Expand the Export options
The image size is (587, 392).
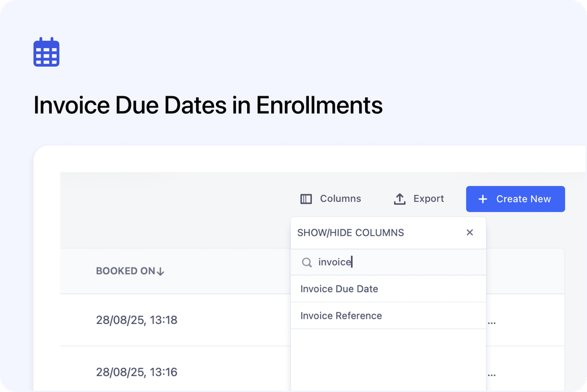pyautogui.click(x=418, y=198)
